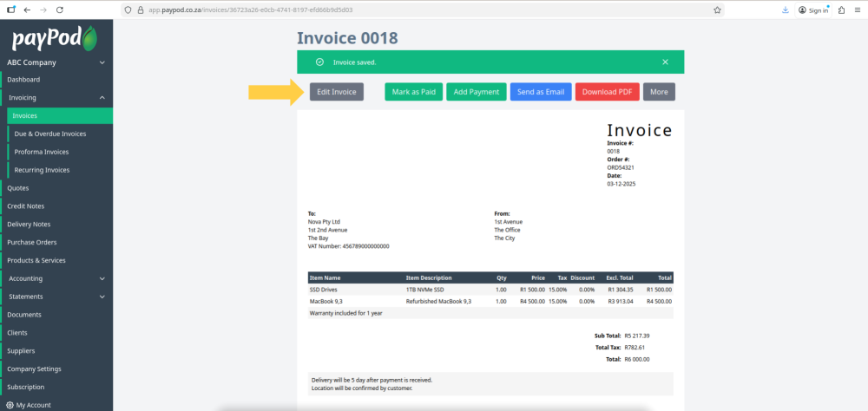The height and width of the screenshot is (411, 868).
Task: Open Credit Notes in the sidebar
Action: [25, 206]
